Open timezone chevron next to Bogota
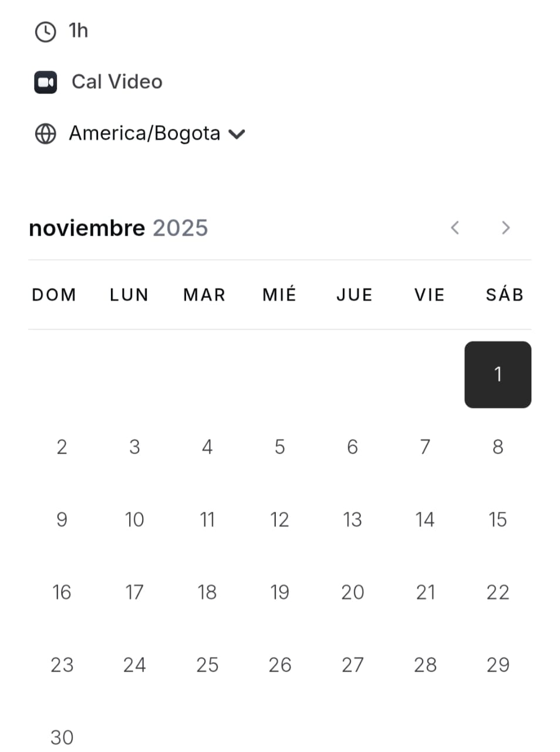Screen dimensions: 560x752 click(237, 135)
